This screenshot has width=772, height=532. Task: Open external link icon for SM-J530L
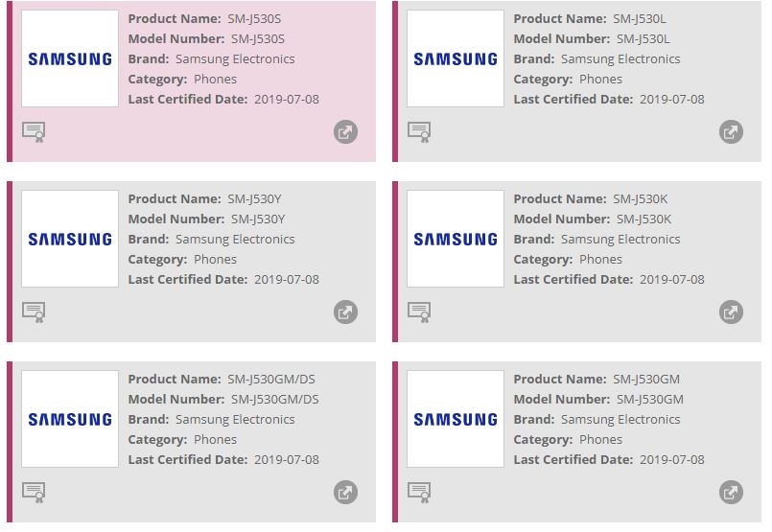click(731, 132)
